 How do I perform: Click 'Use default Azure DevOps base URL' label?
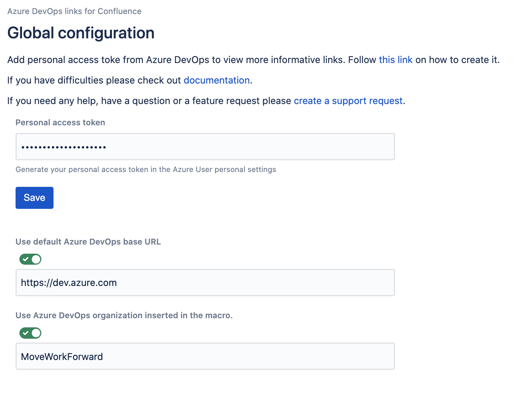click(x=88, y=242)
